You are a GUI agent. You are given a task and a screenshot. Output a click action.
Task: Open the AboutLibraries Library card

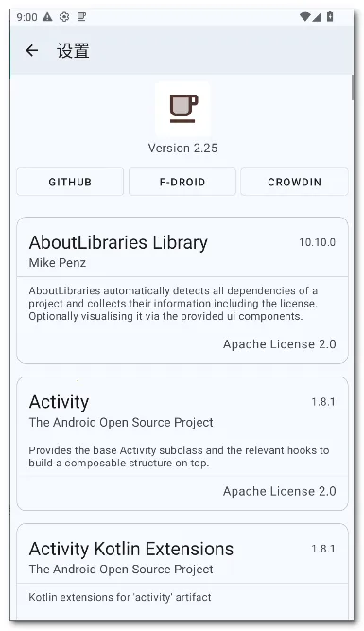point(182,290)
